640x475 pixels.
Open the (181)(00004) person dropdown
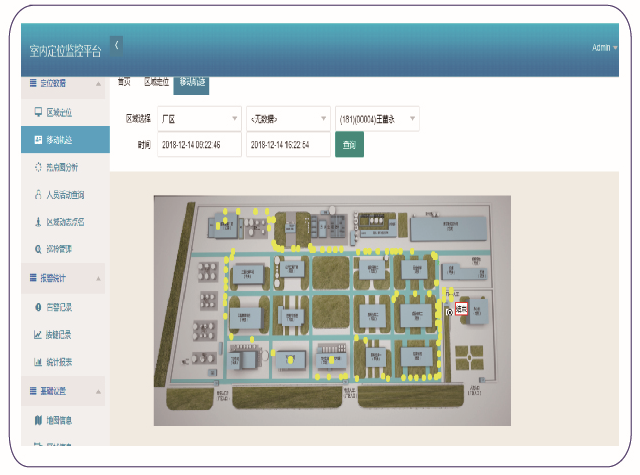point(377,118)
